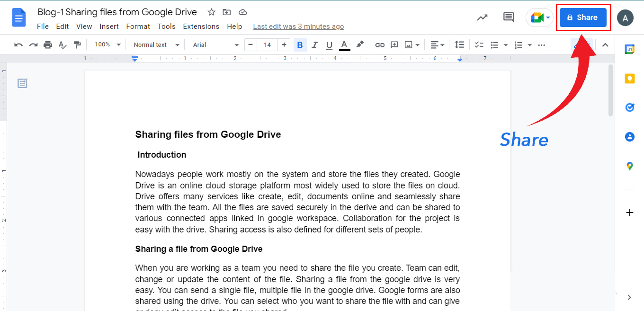
Task: Run spelling and grammar check
Action: coord(63,45)
